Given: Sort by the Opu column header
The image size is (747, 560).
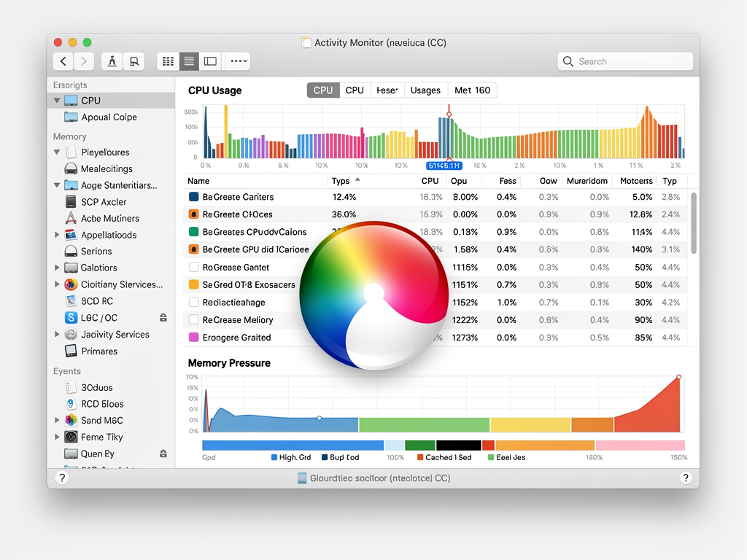Looking at the screenshot, I should (459, 181).
